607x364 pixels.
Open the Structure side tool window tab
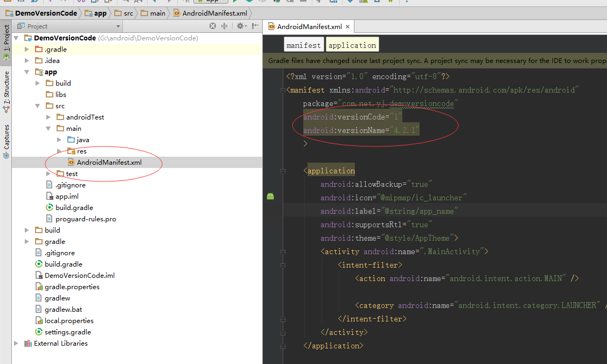[6, 92]
